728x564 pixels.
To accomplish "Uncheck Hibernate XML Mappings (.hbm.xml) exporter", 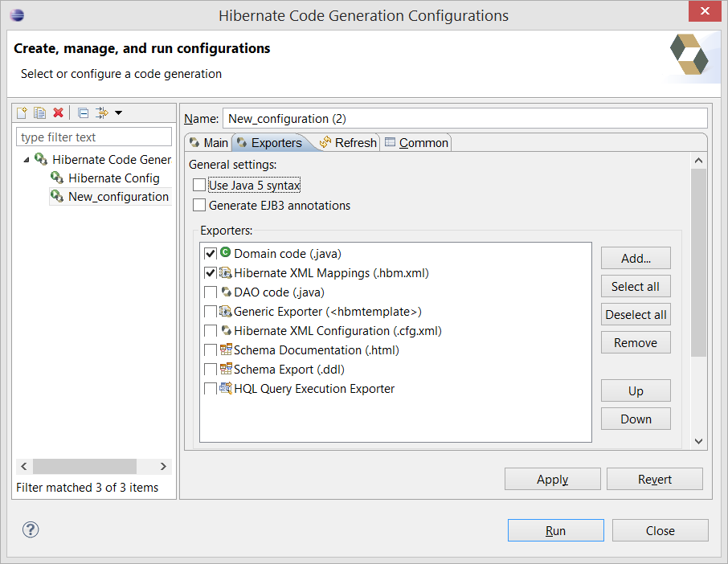I will pos(211,273).
